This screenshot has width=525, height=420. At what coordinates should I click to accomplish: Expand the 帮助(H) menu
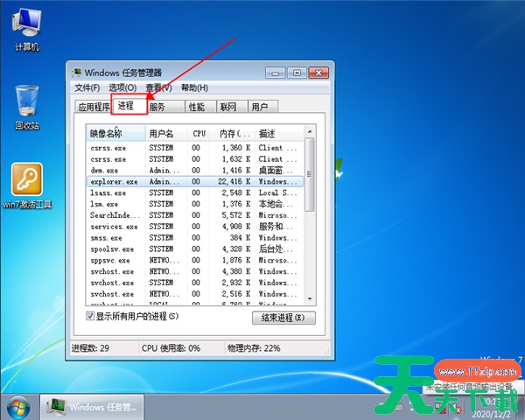tap(194, 87)
